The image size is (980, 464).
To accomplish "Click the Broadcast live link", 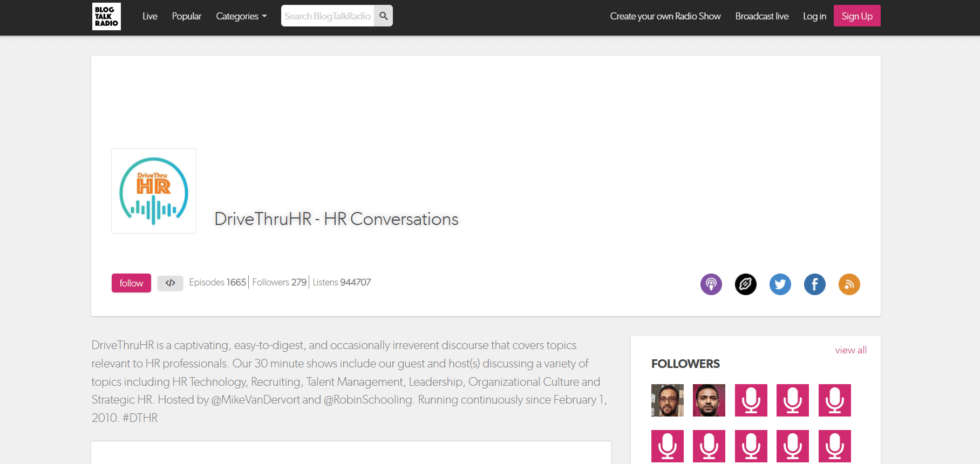I will (x=761, y=16).
